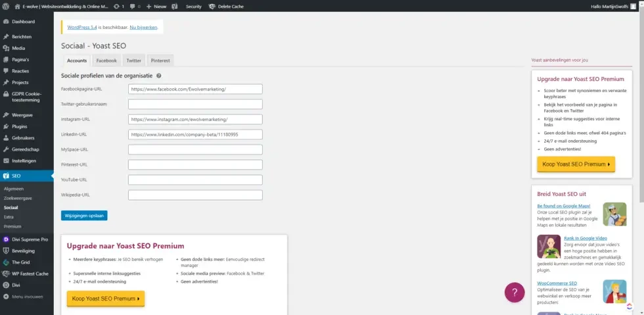Screen dimensions: 644x315
Task: Click the Divi circle D icon
Action: pos(6,285)
